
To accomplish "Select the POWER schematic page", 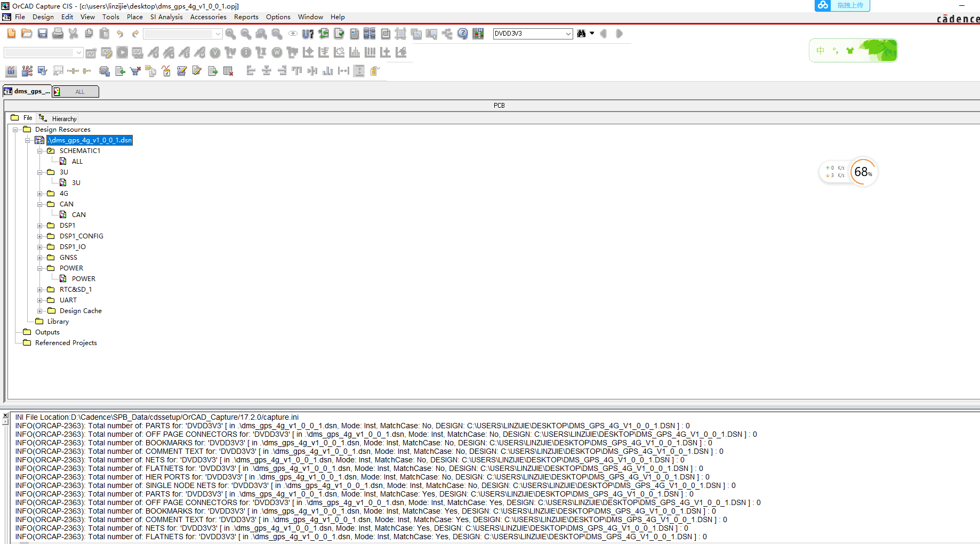I will coord(84,279).
